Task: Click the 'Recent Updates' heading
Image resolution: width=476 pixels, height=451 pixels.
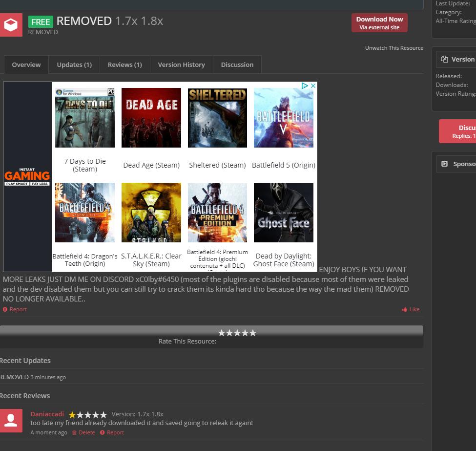Action: (x=25, y=361)
